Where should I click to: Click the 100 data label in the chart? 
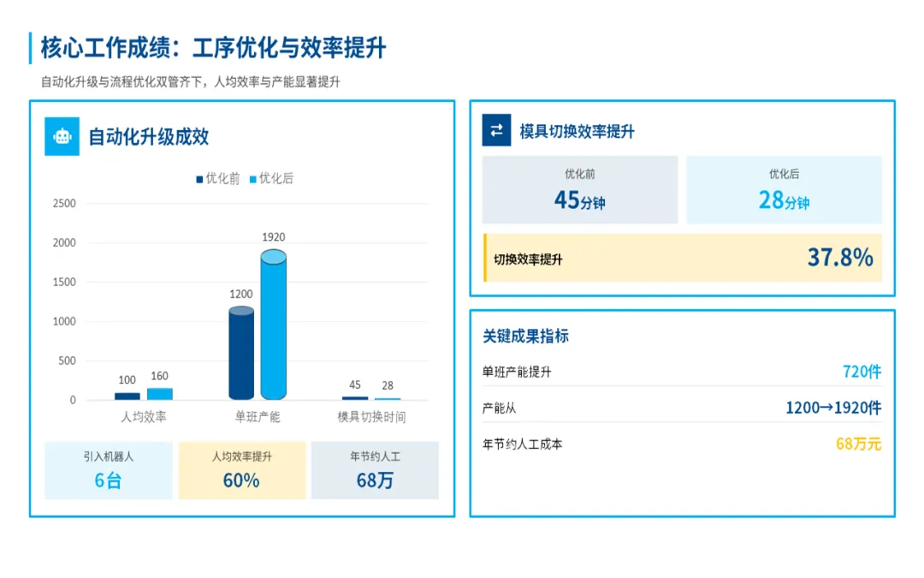[127, 380]
